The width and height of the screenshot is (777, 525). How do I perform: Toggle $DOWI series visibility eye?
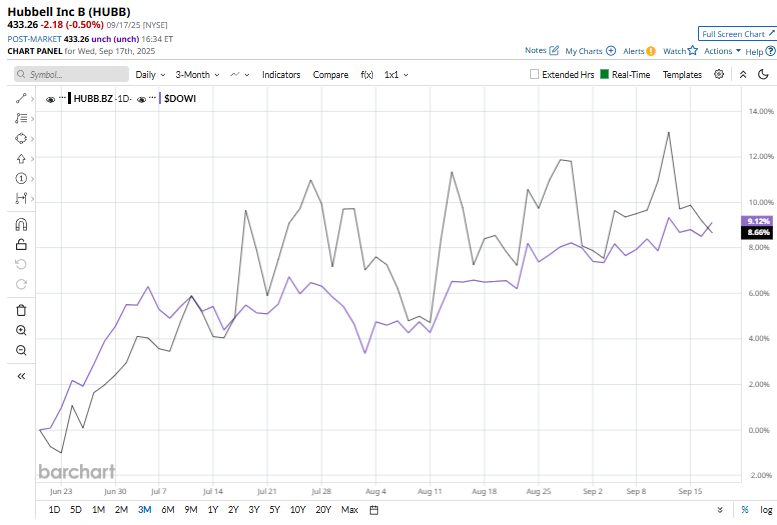click(x=141, y=99)
